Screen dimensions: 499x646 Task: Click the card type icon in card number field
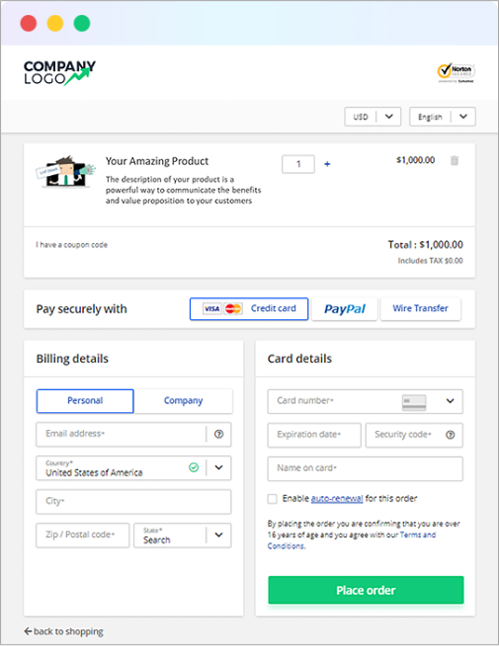(414, 402)
